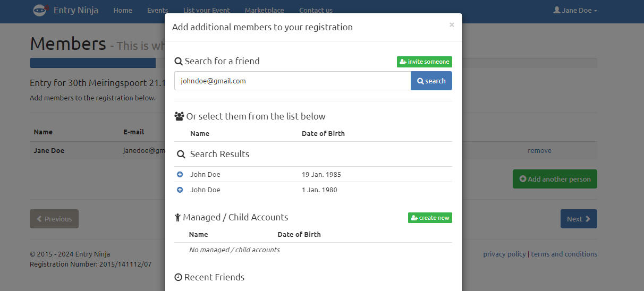Click Add another person button
The height and width of the screenshot is (291, 644).
(555, 179)
